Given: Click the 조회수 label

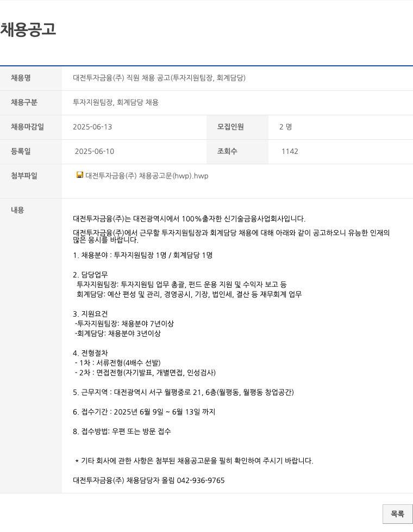Looking at the screenshot, I should point(227,151).
